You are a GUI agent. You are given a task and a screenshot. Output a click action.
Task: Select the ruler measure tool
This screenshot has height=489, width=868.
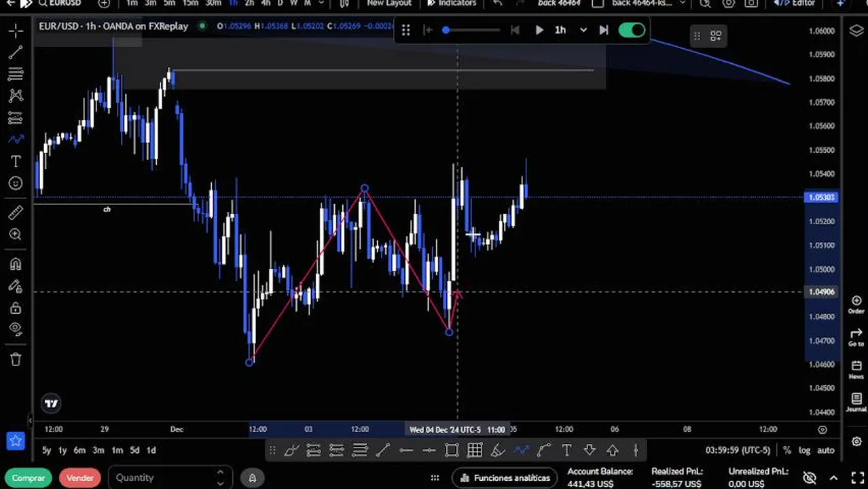coord(16,213)
